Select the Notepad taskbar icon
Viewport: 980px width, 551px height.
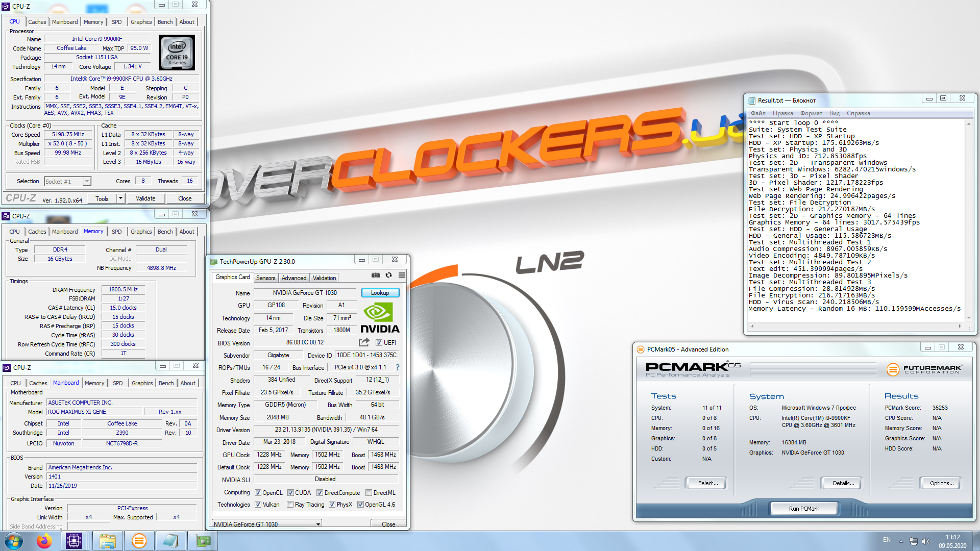pos(170,541)
